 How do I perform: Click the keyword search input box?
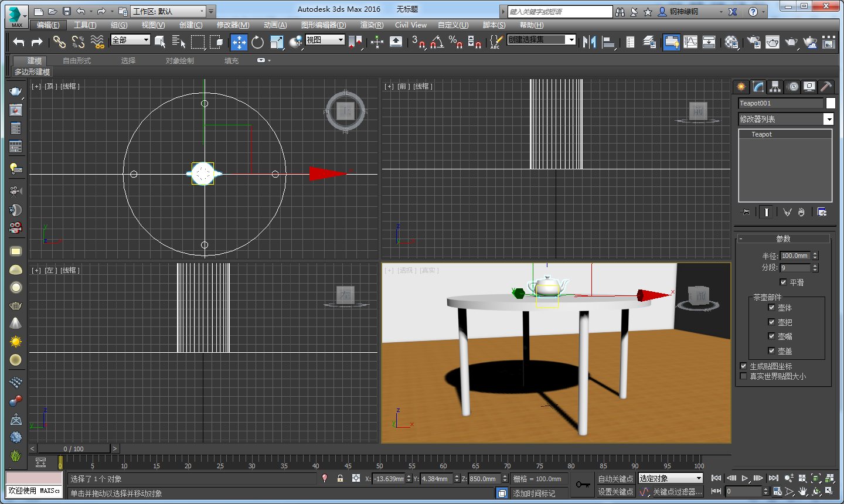(x=560, y=12)
